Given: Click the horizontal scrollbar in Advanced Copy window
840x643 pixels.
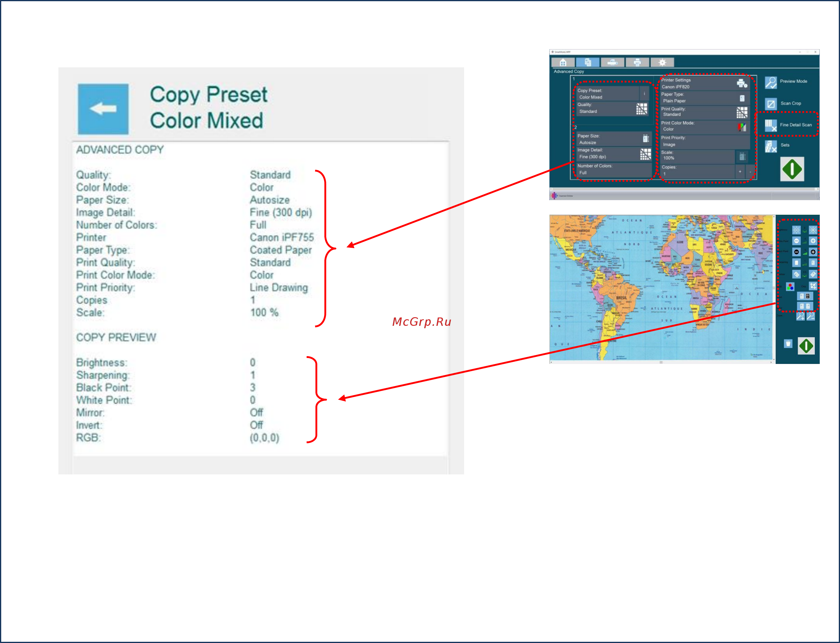Looking at the screenshot, I should tap(684, 189).
